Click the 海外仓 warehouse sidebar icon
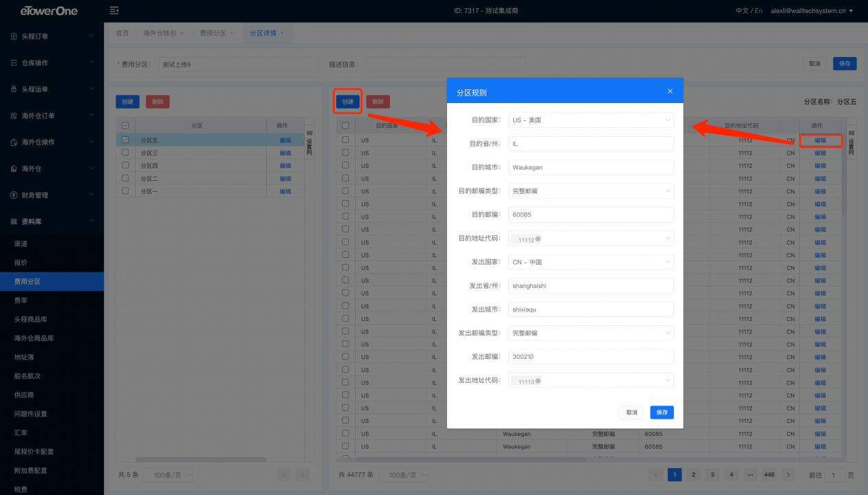The height and width of the screenshot is (495, 868). [x=14, y=168]
